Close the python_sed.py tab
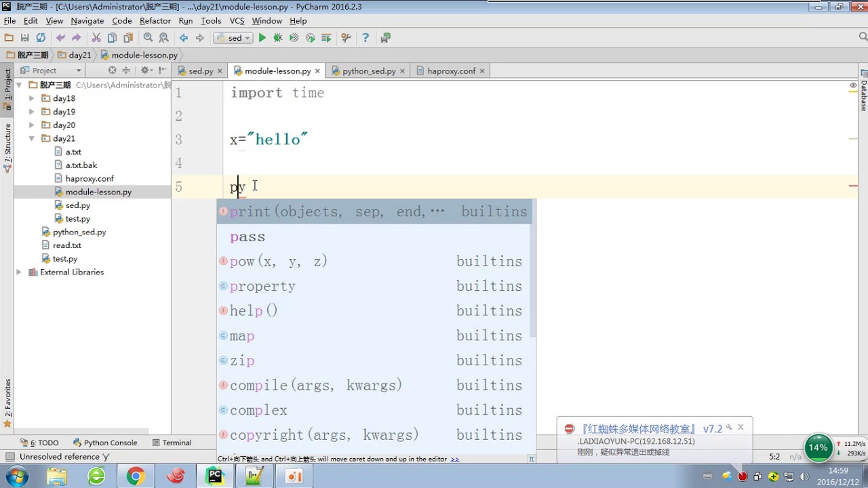 (402, 70)
